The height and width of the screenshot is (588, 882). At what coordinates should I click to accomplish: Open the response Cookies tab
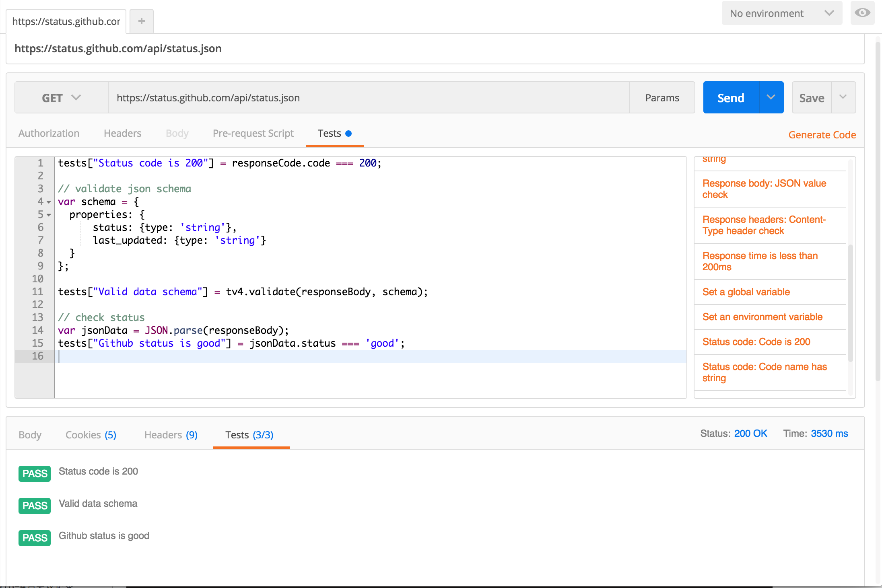click(x=91, y=435)
